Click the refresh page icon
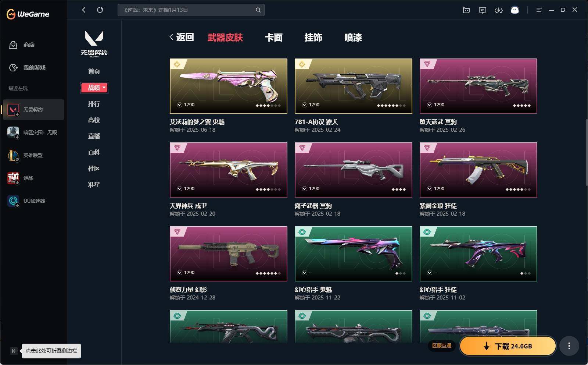Screen dimensions: 588x365 click(x=100, y=10)
